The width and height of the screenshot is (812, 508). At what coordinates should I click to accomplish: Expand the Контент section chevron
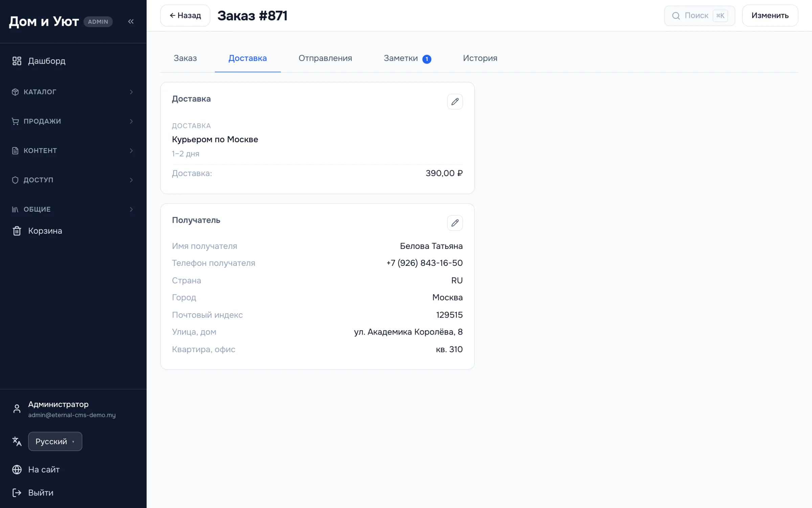click(x=131, y=151)
